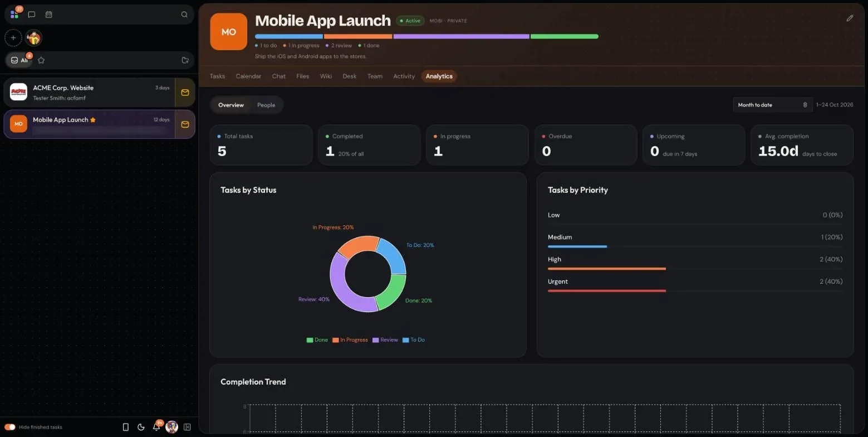868x437 pixels.
Task: Open the Month to date dropdown
Action: (x=772, y=105)
